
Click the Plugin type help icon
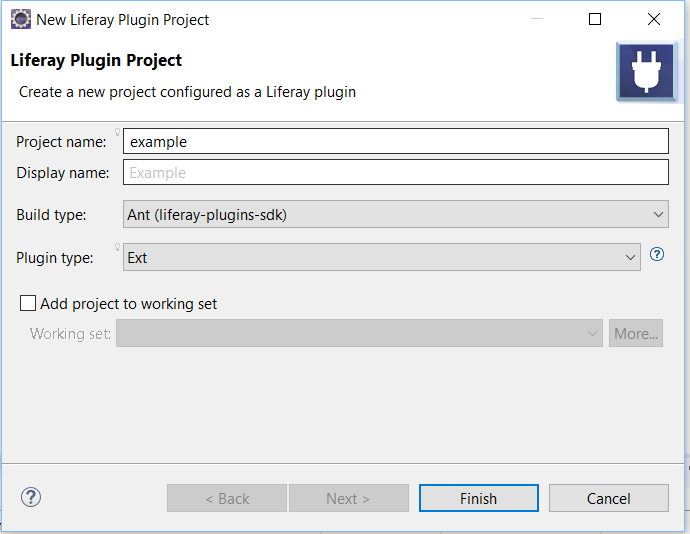[657, 254]
